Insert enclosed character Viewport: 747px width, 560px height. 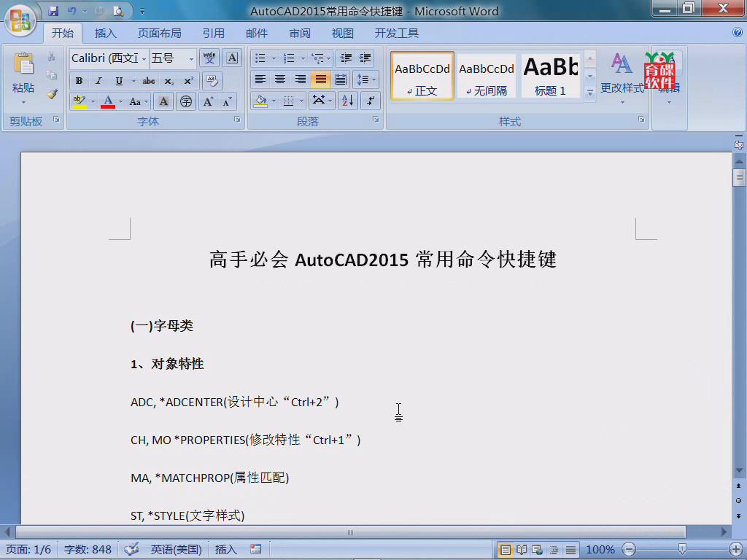pyautogui.click(x=186, y=101)
